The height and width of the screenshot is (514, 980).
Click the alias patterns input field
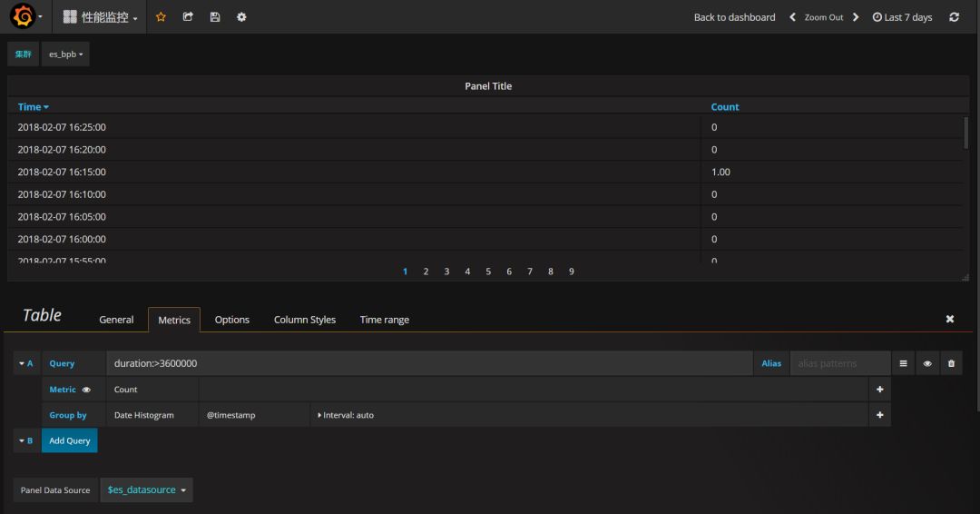pyautogui.click(x=840, y=363)
